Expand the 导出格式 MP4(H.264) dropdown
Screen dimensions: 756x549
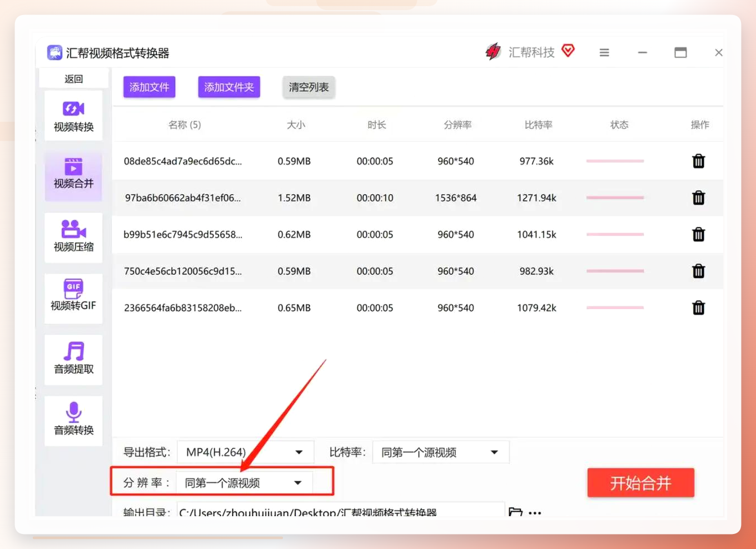(x=245, y=452)
